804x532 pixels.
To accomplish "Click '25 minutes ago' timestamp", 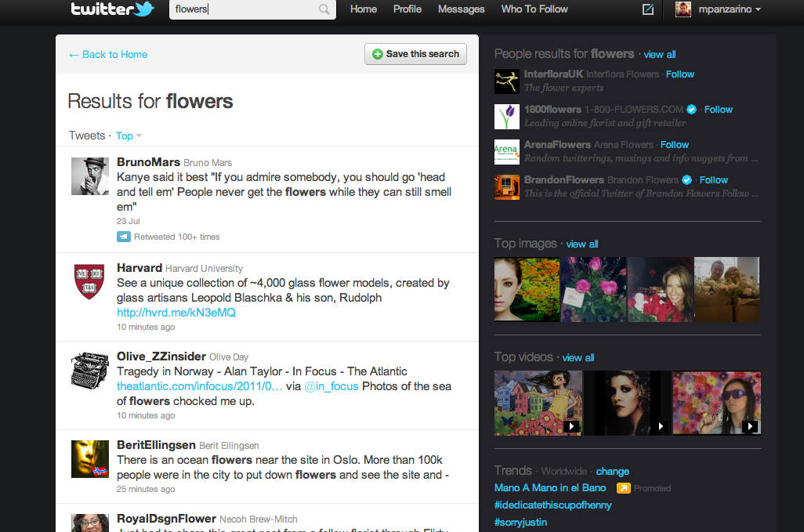I will [x=146, y=489].
